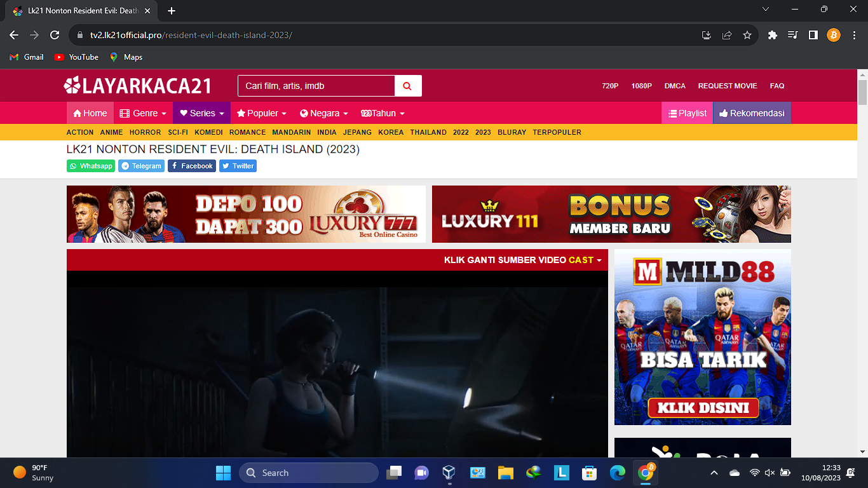
Task: Share via Twitter button
Action: click(x=238, y=166)
